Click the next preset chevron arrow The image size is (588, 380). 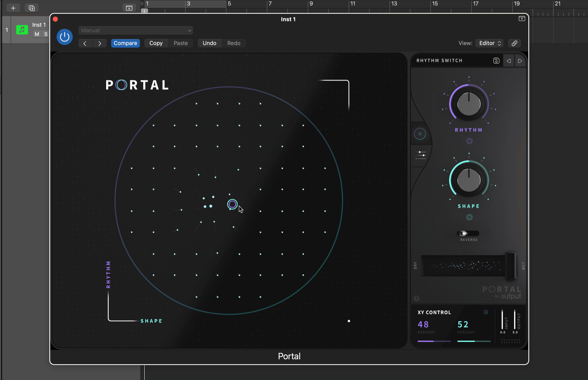click(100, 43)
